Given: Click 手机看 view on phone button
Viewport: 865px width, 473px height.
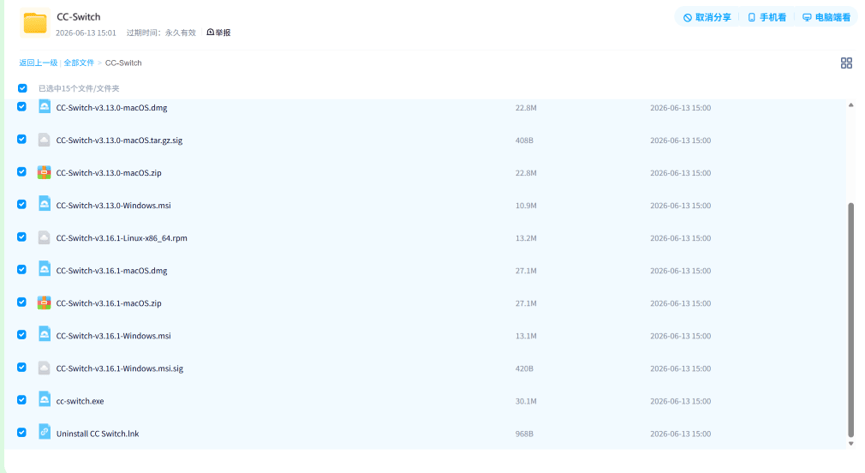Looking at the screenshot, I should (767, 18).
